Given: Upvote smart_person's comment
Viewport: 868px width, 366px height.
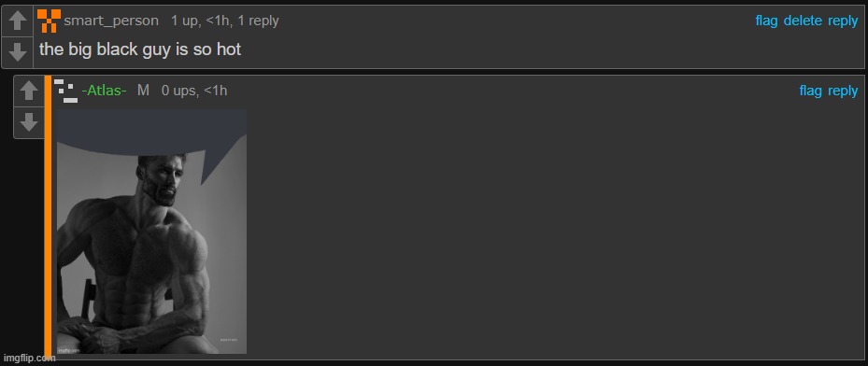Looking at the screenshot, I should (x=18, y=21).
